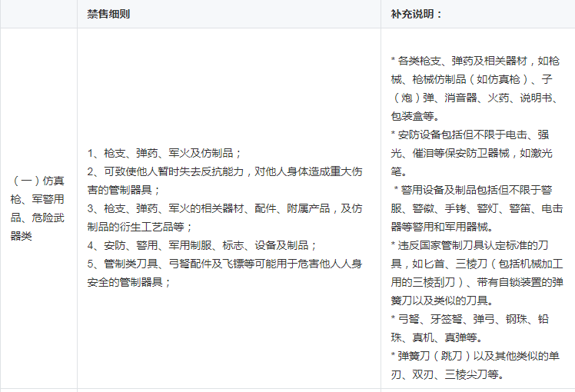Click note starting 警用设备及制品包括但不限于
The image size is (575, 392).
(477, 208)
